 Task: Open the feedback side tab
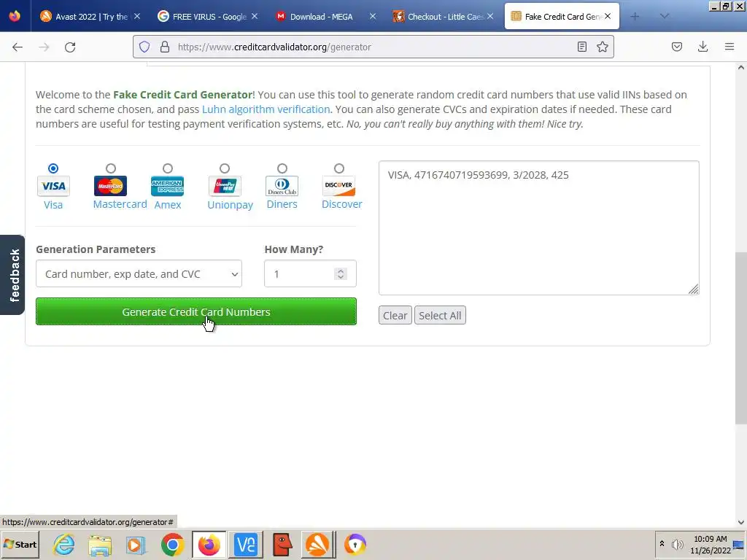click(x=12, y=275)
